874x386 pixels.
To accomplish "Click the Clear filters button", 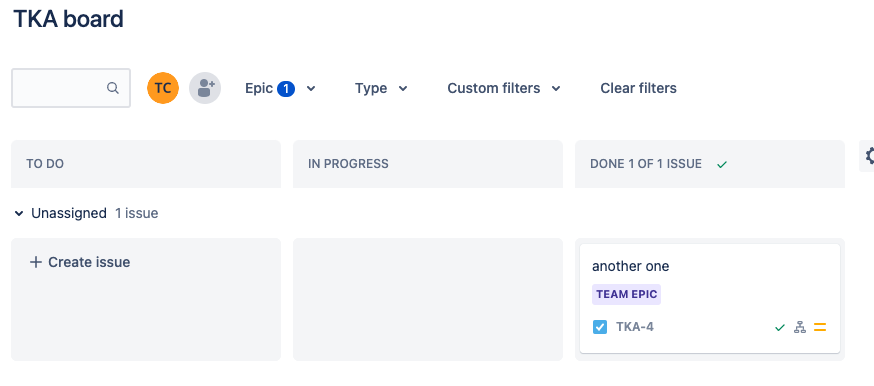I will tap(638, 88).
